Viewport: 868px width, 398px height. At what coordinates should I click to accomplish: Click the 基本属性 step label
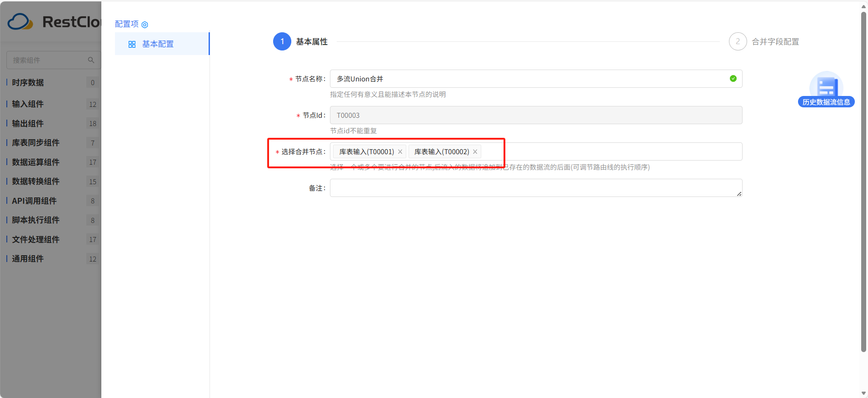pos(312,42)
